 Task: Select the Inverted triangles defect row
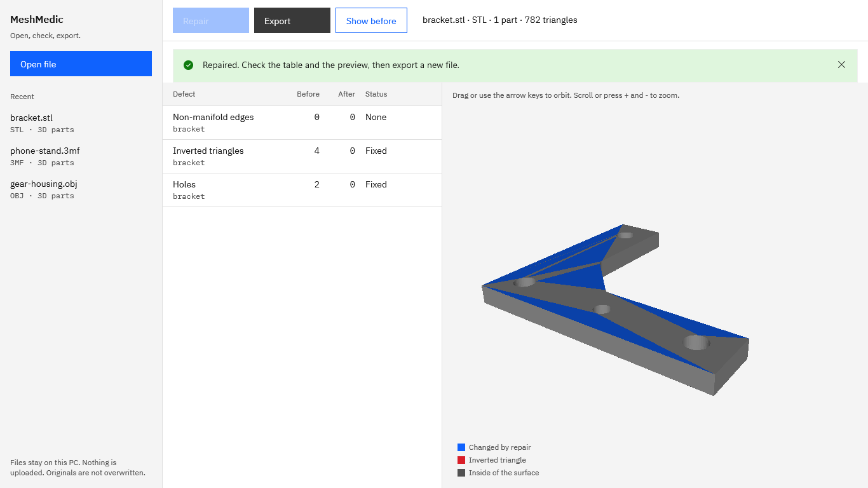(x=302, y=156)
